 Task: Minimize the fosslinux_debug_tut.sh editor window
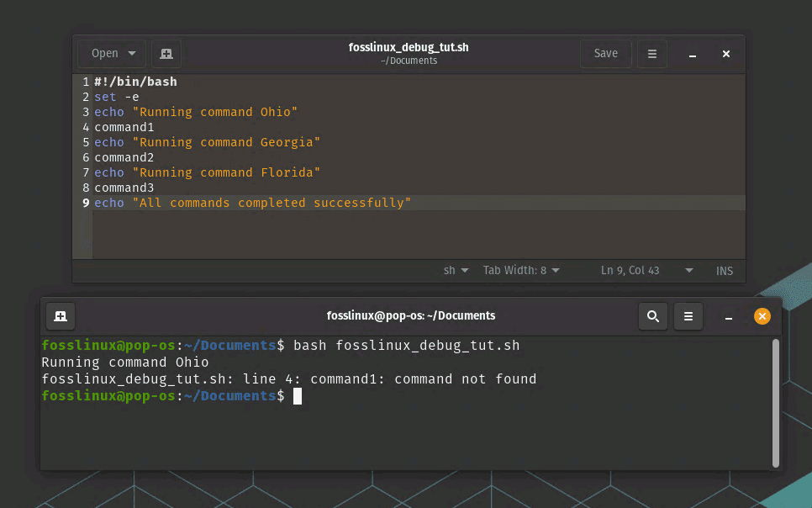pyautogui.click(x=693, y=55)
